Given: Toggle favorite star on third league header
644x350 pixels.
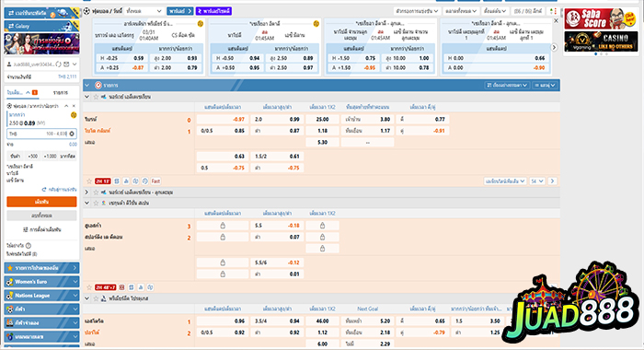Looking at the screenshot, I should coord(96,203).
